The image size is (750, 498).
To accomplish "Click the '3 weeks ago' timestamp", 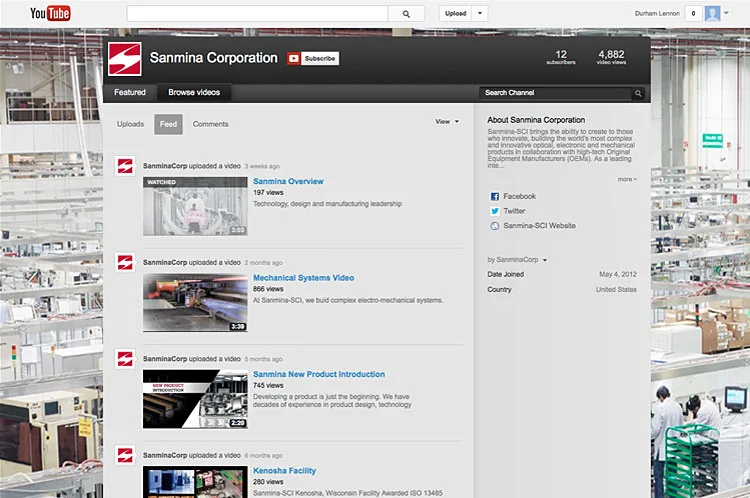I will pos(262,166).
